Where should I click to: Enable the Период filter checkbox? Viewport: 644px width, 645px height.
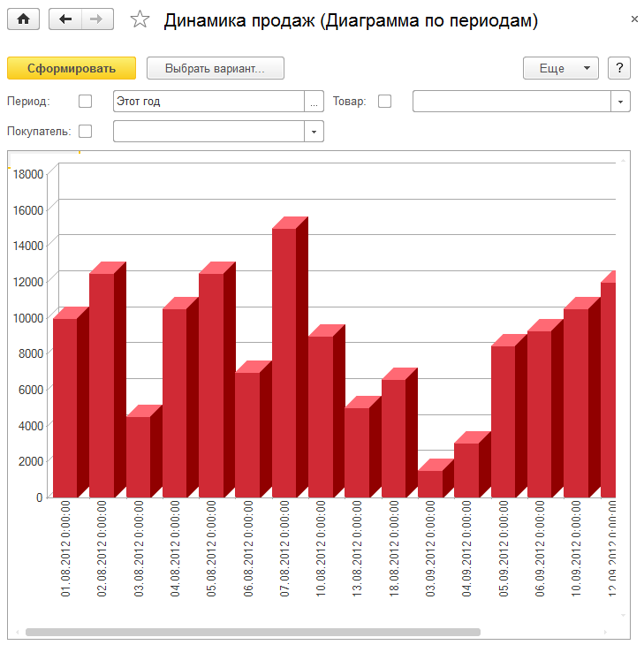tap(86, 102)
